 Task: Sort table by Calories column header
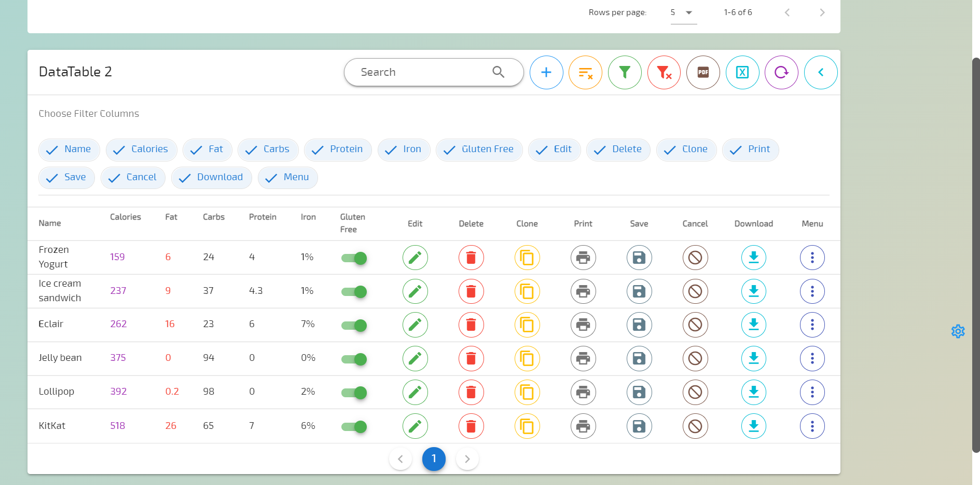click(126, 217)
